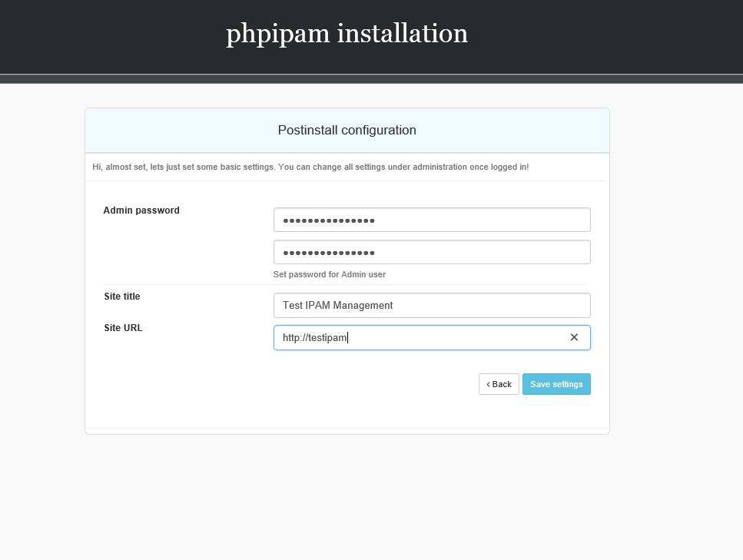The width and height of the screenshot is (743, 560).
Task: Click the "Set password for Admin user" hint
Action: tap(330, 275)
